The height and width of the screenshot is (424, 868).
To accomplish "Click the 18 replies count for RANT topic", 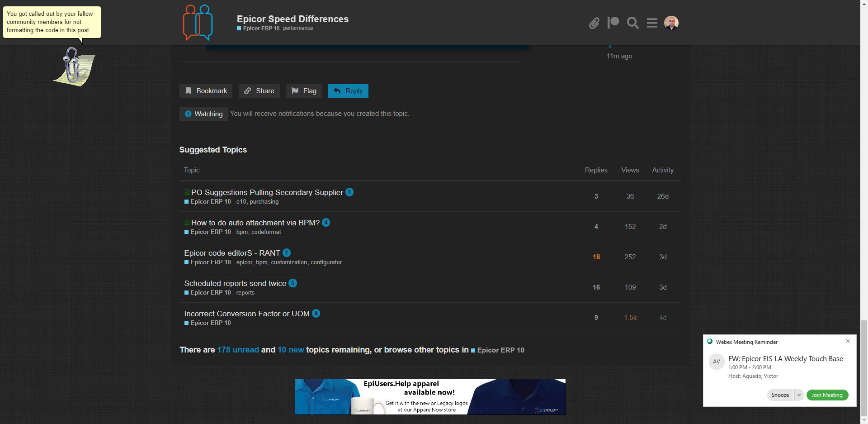I will coord(596,257).
